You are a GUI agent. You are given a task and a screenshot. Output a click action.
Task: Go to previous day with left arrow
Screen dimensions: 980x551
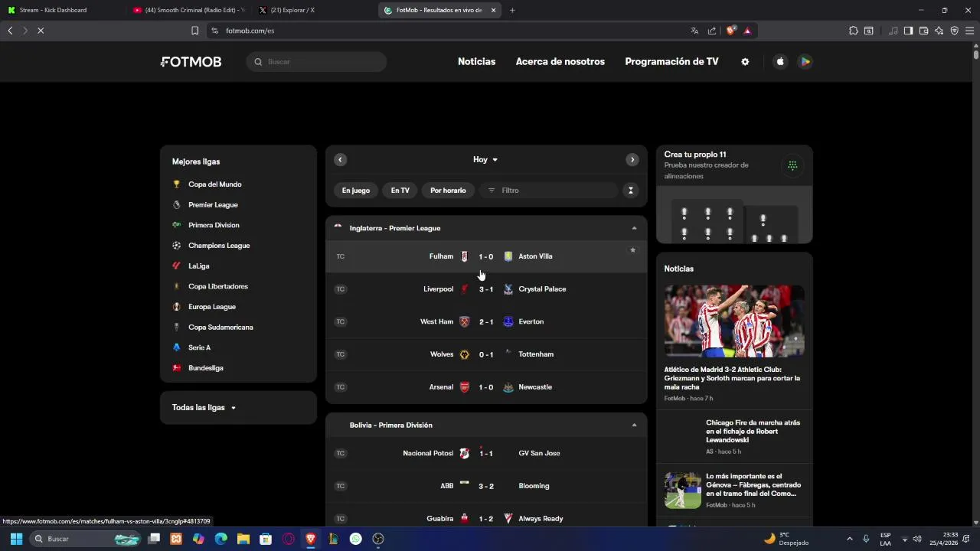click(x=341, y=160)
